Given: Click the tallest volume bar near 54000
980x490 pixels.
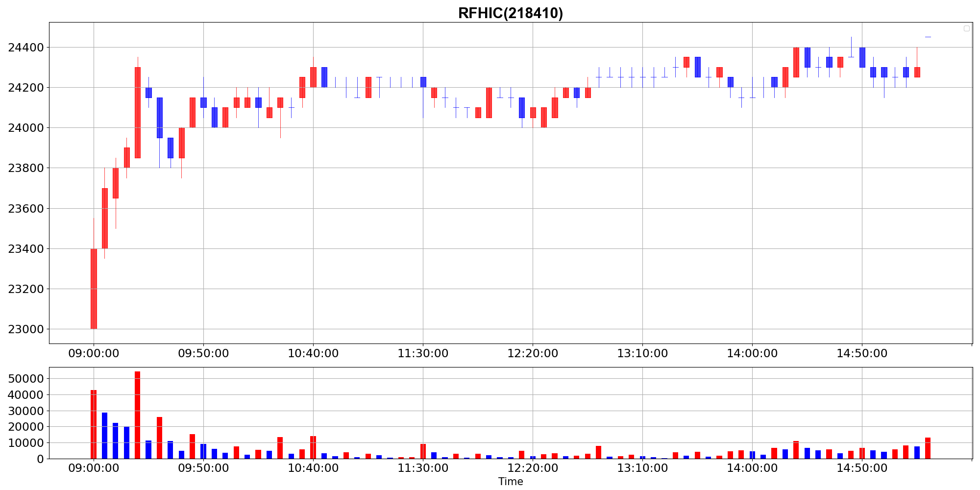Looking at the screenshot, I should click(137, 415).
